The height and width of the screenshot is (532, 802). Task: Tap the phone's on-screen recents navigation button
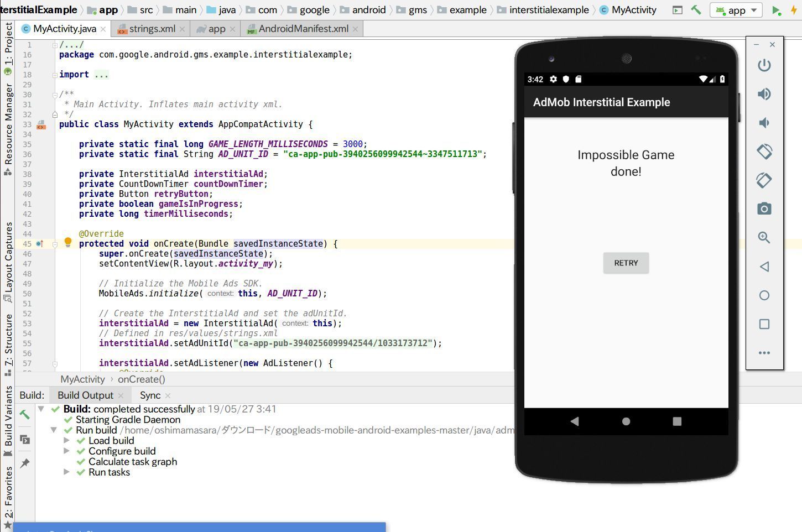click(677, 421)
